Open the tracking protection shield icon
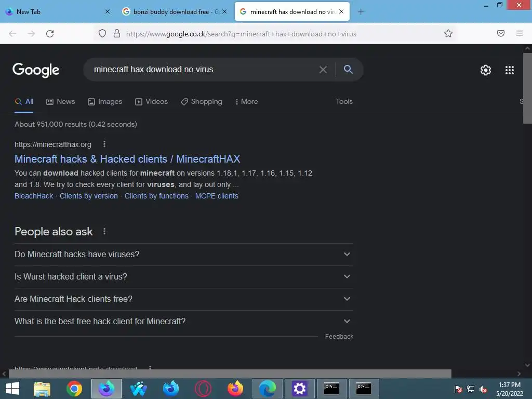The image size is (532, 399). point(102,34)
